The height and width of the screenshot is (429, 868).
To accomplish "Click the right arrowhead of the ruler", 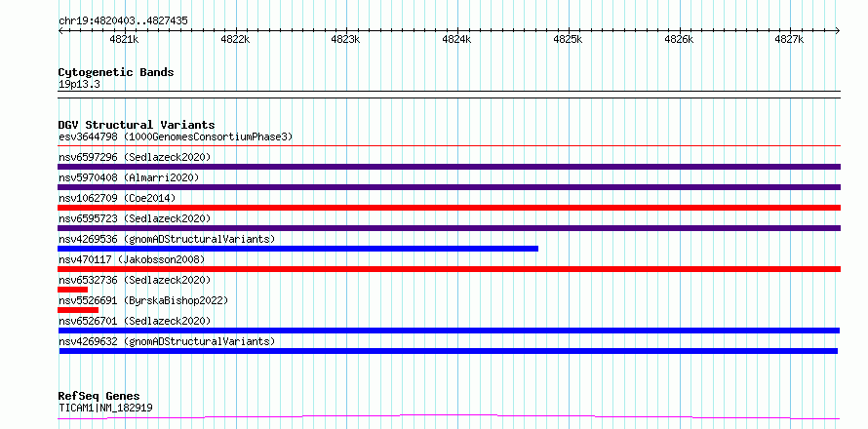I will 838,31.
